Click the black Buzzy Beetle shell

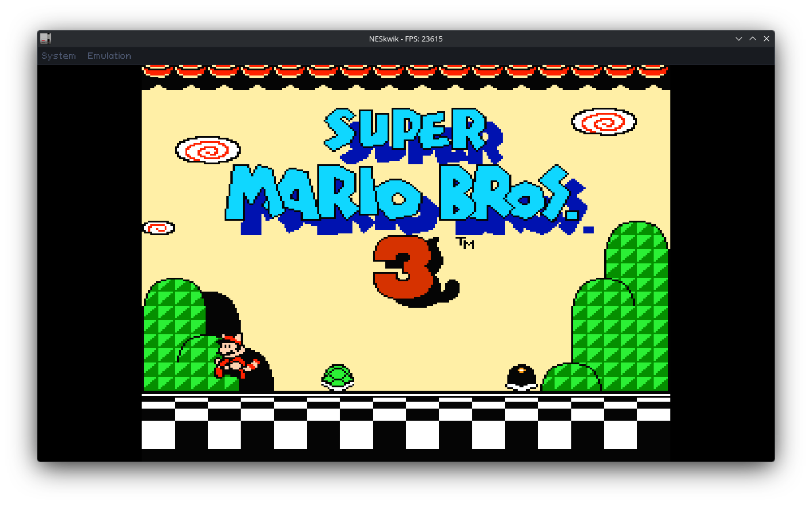tap(522, 377)
